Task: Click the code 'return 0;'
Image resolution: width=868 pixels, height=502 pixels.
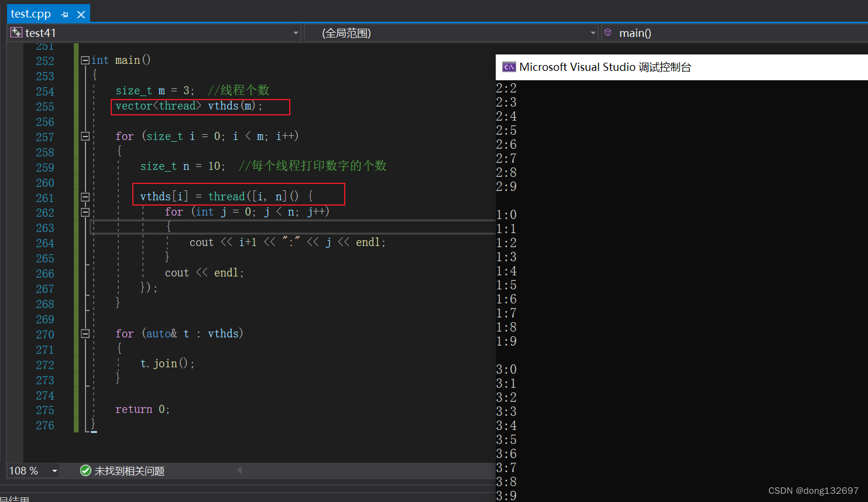Action: click(142, 409)
